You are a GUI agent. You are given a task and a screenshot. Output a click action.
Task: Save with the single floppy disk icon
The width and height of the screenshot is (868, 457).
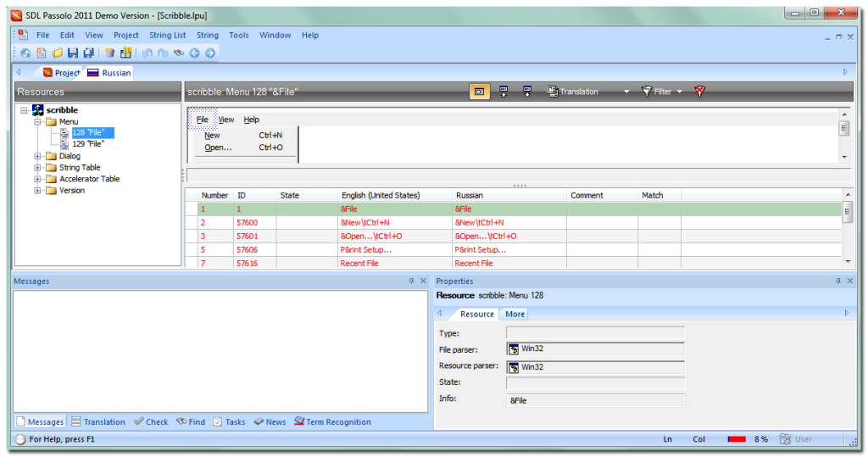73,53
